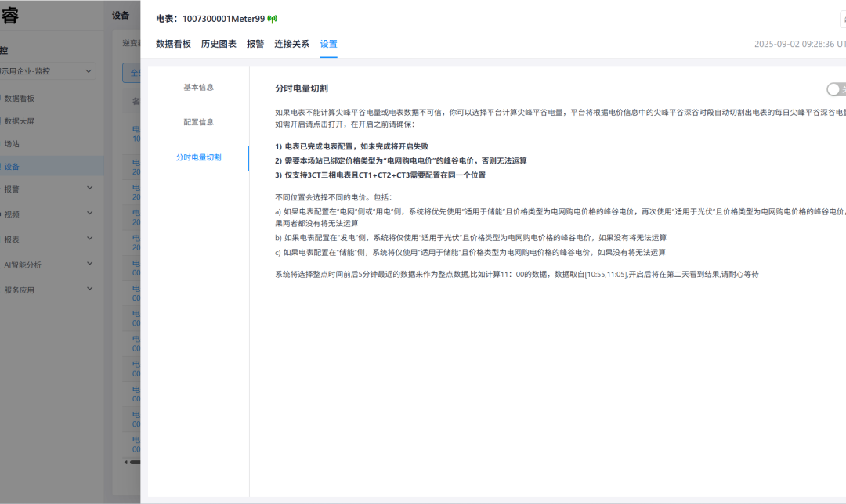
Task: Open the 报警 alarm bell icon
Action: click(26, 188)
